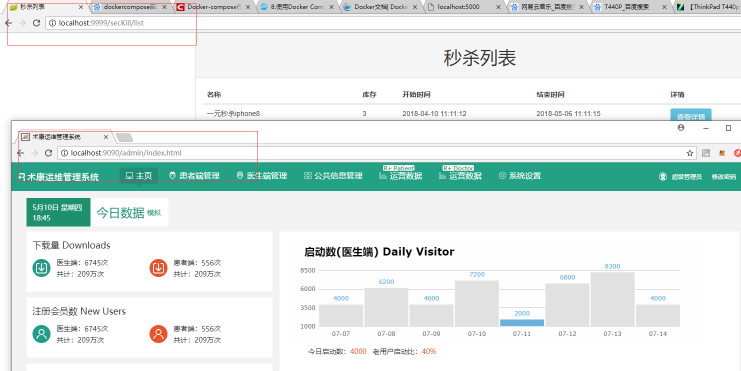Viewport: 741px width, 371px height.
Task: Click the 查看详情 button for 一元秒杀iphone8
Action: 690,116
